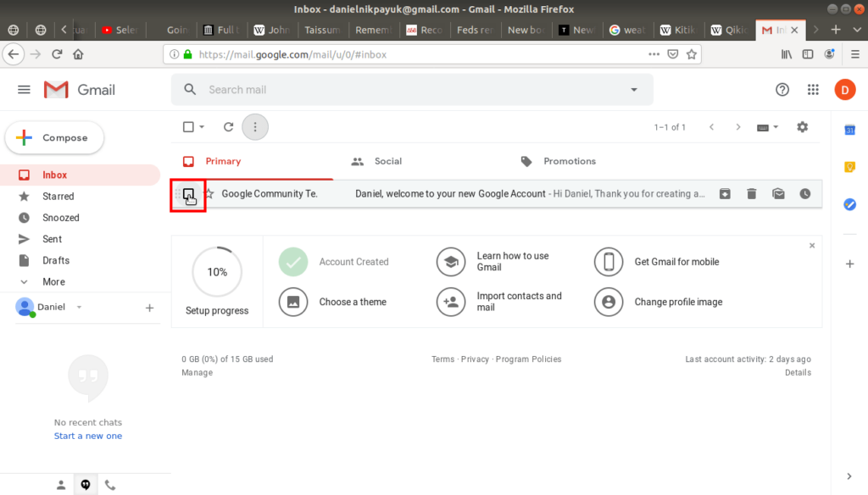Open the select dropdown arrow beside checkbox
The height and width of the screenshot is (495, 868).
coord(202,127)
